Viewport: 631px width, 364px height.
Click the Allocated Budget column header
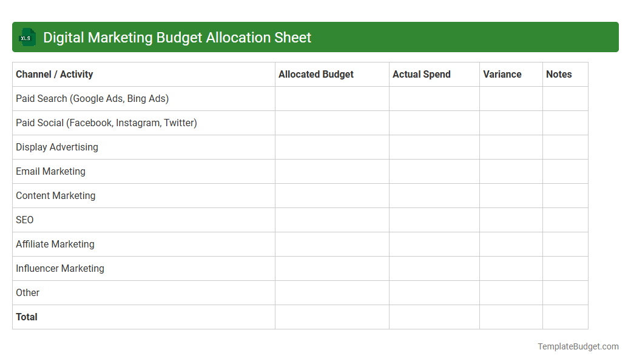click(x=315, y=74)
